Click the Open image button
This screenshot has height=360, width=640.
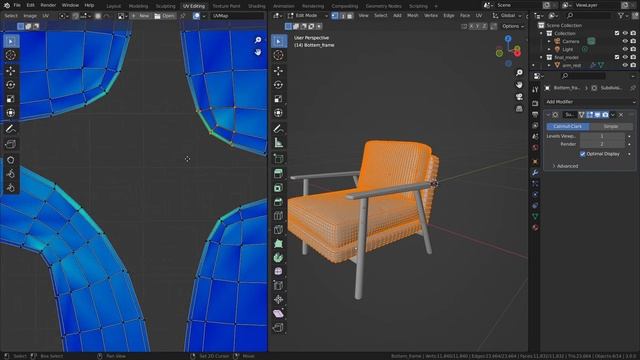(x=164, y=16)
